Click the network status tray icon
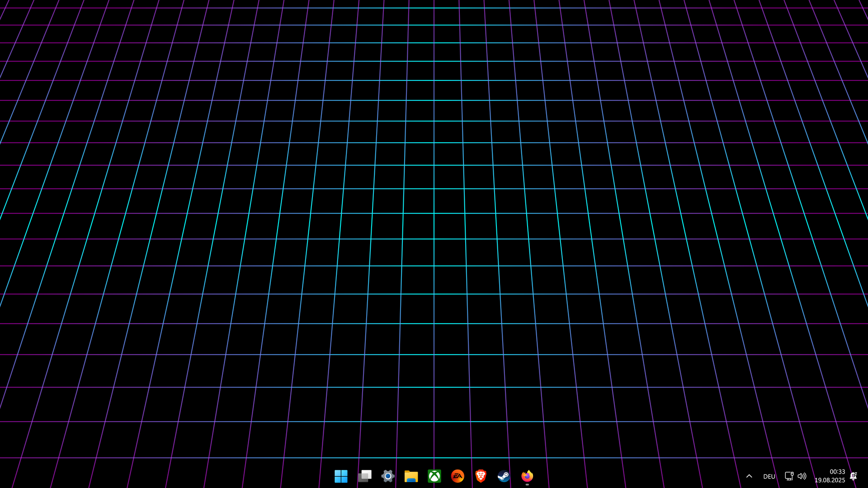868x488 pixels. (789, 476)
